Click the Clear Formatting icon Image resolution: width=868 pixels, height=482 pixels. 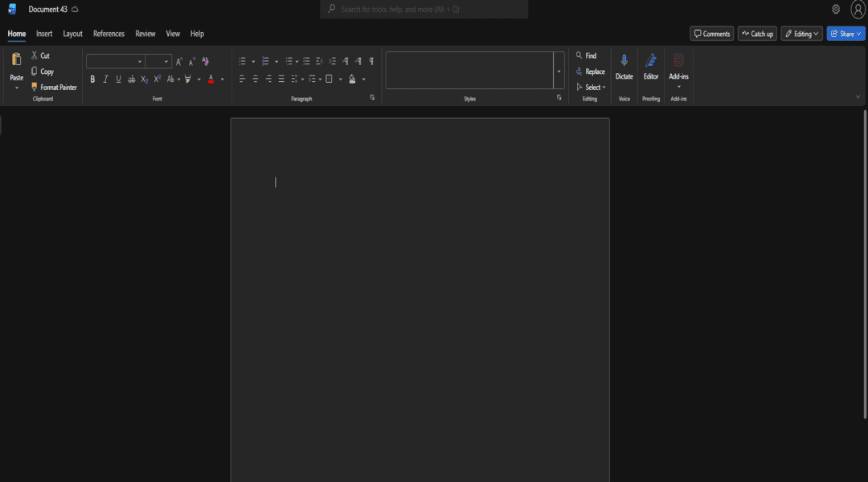[x=205, y=61]
